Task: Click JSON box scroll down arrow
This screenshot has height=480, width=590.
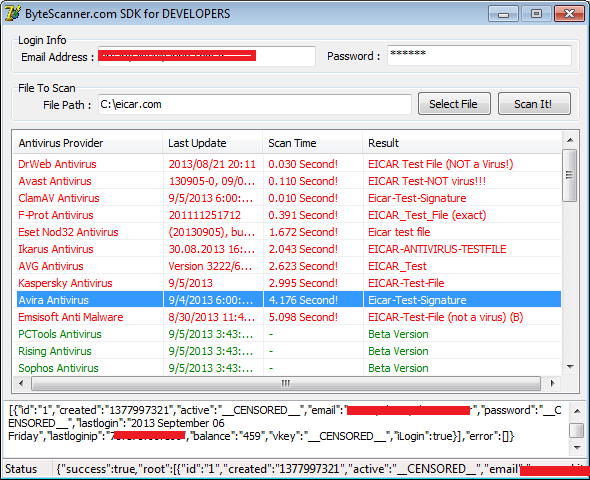Action: tap(577, 448)
